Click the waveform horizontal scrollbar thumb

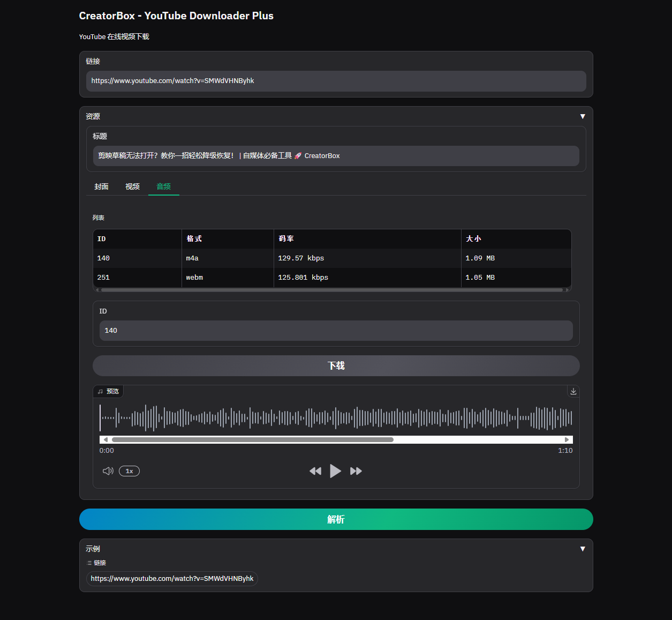[253, 439]
